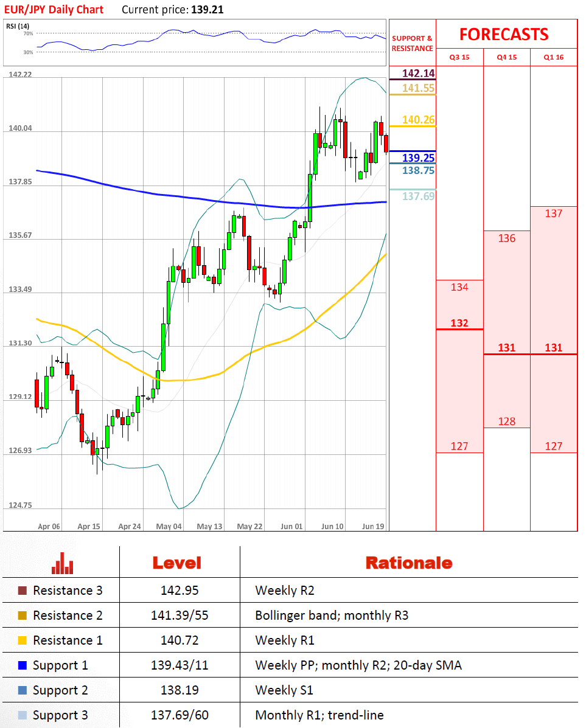586x728 pixels.
Task: Select the Q3 15 forecast column header
Action: pyautogui.click(x=459, y=57)
